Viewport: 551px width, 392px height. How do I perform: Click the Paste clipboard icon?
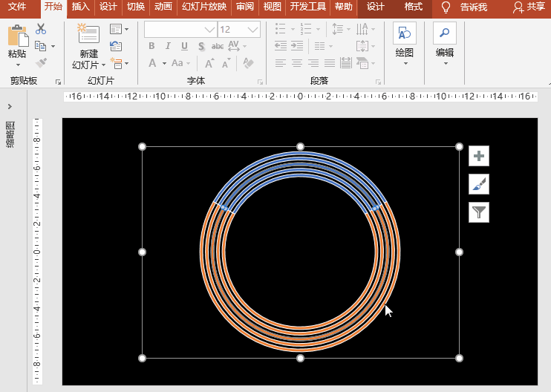pos(16,36)
